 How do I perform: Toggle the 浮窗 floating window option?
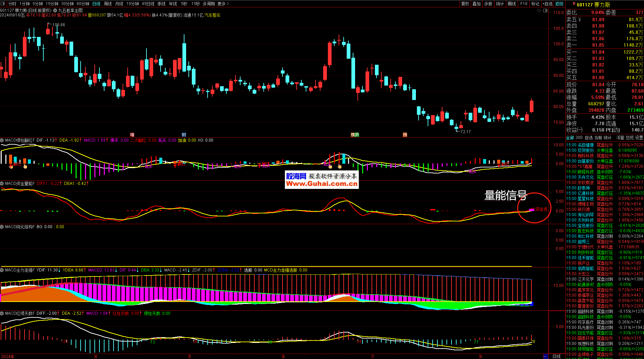pyautogui.click(x=620, y=138)
